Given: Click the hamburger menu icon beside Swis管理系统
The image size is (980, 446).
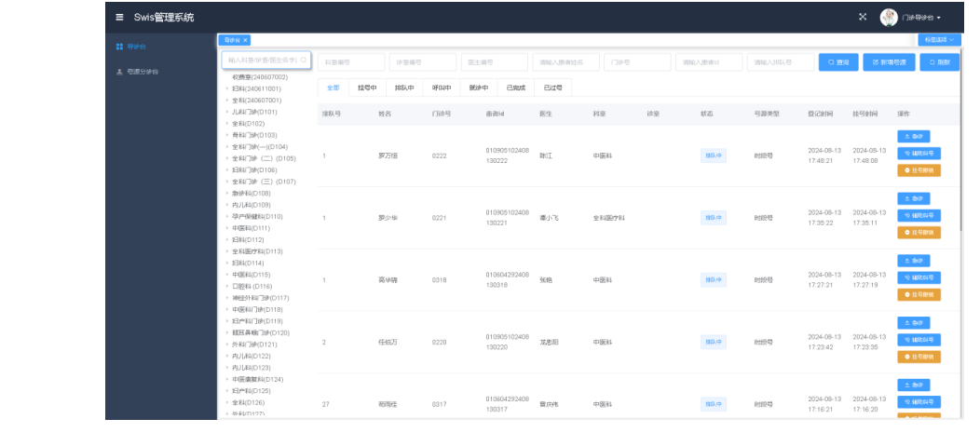Looking at the screenshot, I should (x=119, y=17).
